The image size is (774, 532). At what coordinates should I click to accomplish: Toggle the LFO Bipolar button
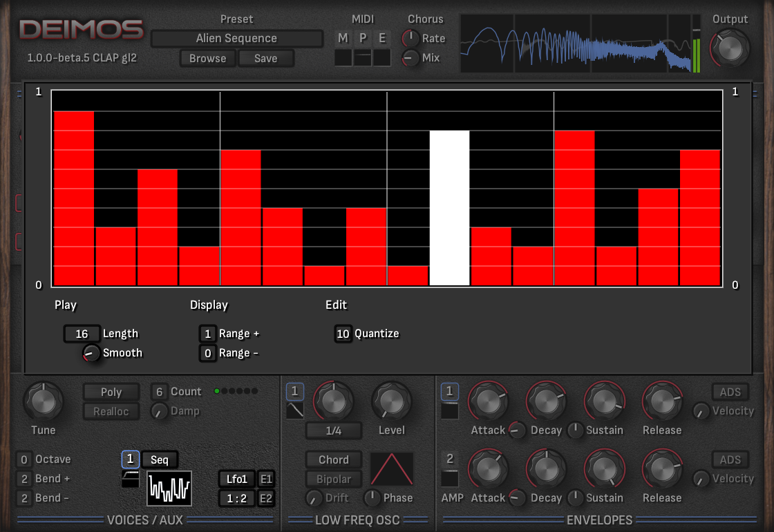334,479
